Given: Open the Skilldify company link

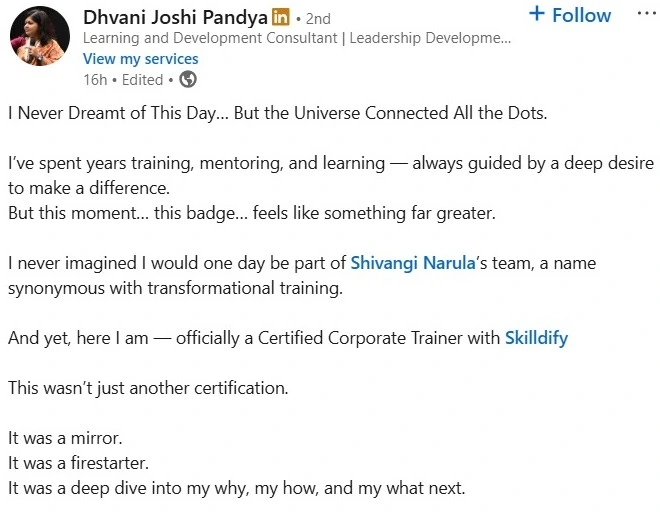Looking at the screenshot, I should (536, 338).
